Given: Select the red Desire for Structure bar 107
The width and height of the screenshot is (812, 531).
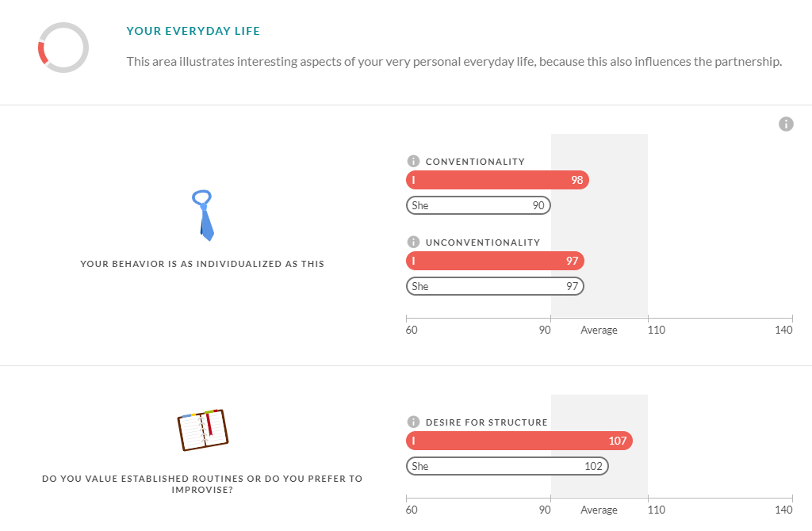Looking at the screenshot, I should [519, 441].
